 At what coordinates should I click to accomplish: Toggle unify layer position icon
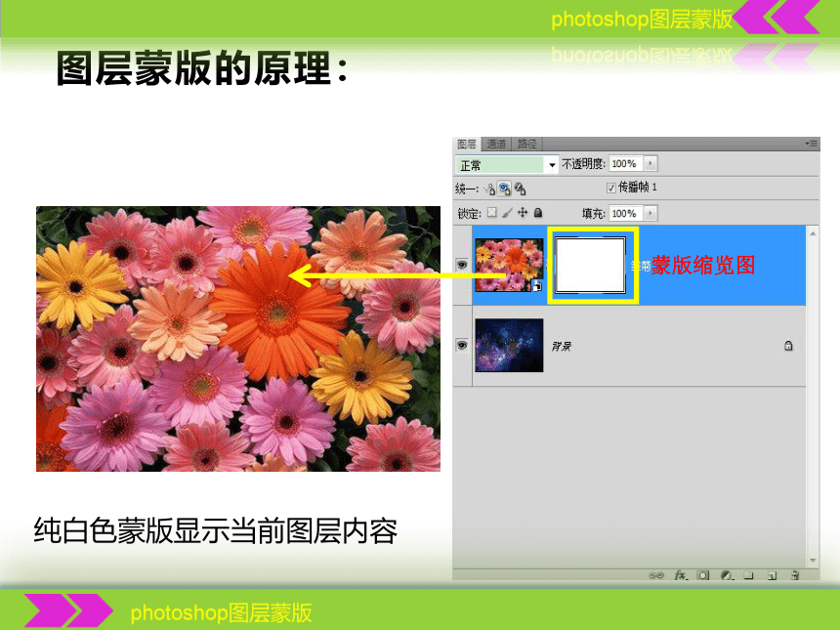489,189
